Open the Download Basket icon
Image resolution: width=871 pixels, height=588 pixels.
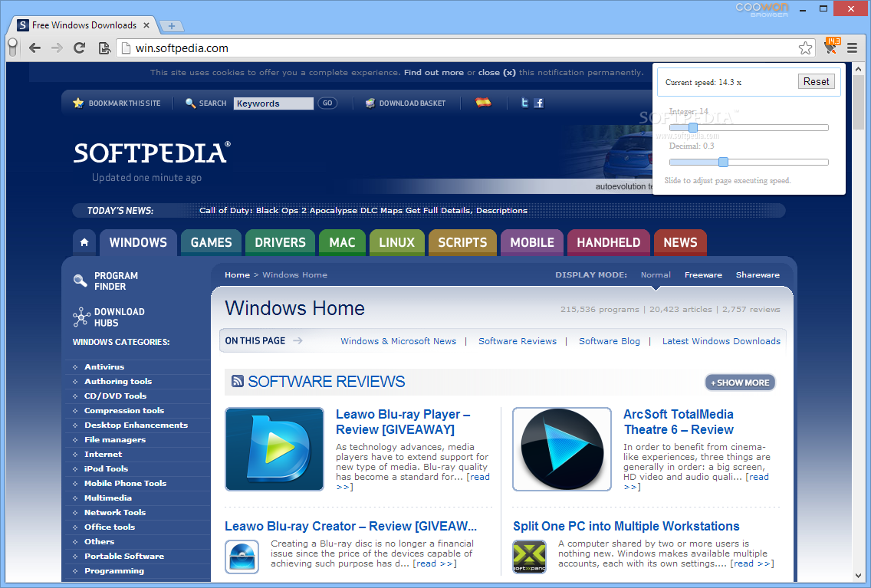click(x=370, y=103)
